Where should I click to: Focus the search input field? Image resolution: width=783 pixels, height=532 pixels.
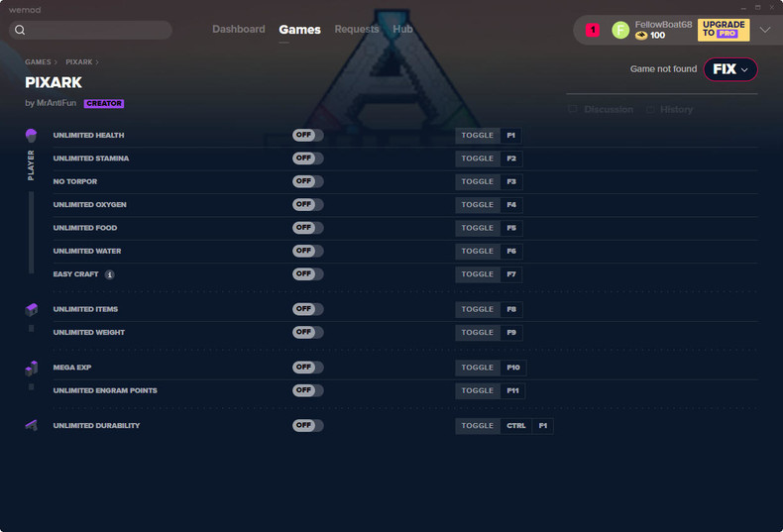click(x=90, y=30)
